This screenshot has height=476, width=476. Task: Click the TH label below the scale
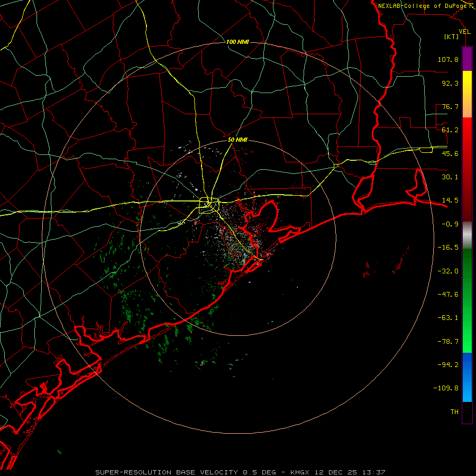tap(454, 412)
